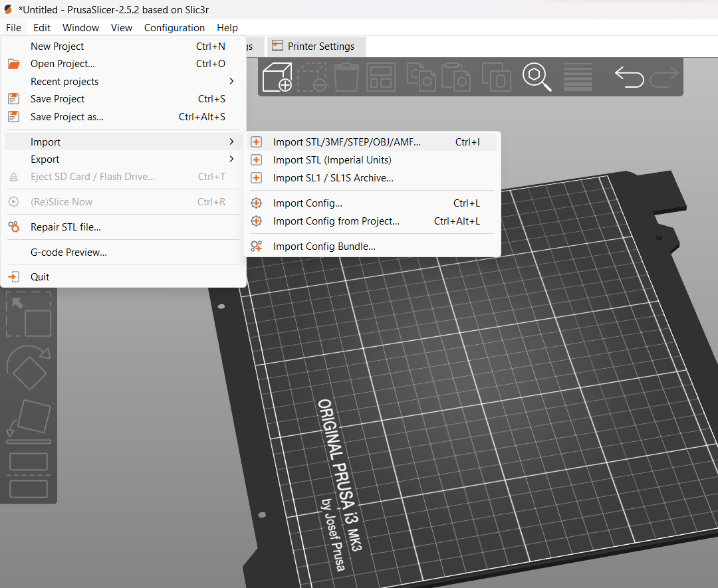
Task: Select the Arrange toolbar icon
Action: tap(380, 77)
